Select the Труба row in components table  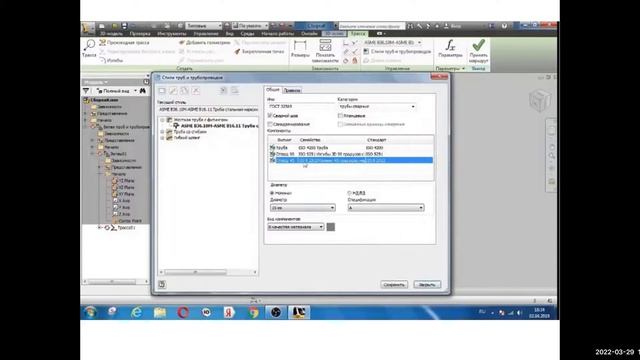pos(351,148)
